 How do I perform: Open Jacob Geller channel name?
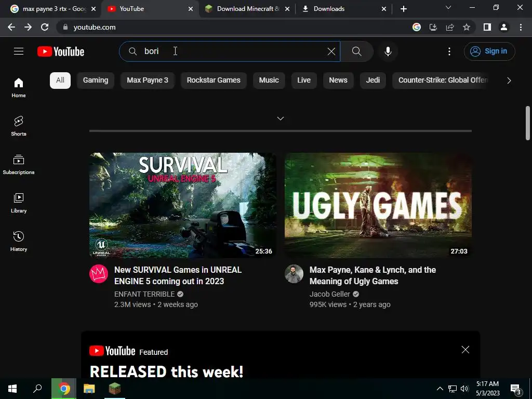329,294
